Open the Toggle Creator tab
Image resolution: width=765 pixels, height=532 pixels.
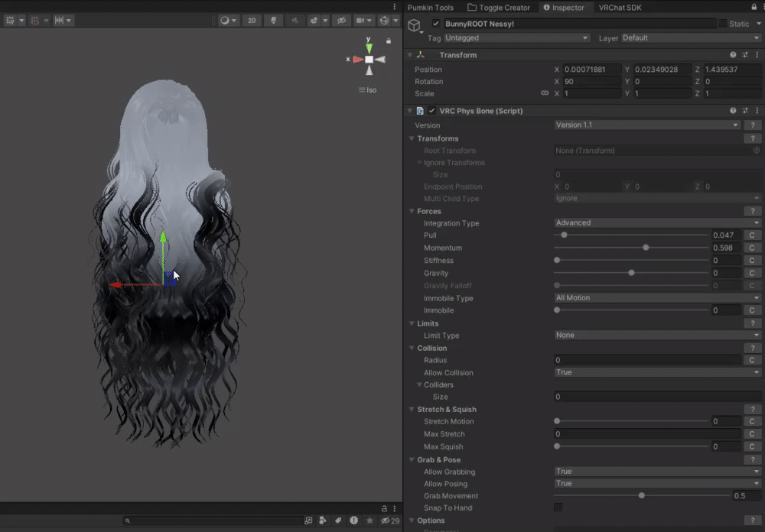click(x=499, y=8)
